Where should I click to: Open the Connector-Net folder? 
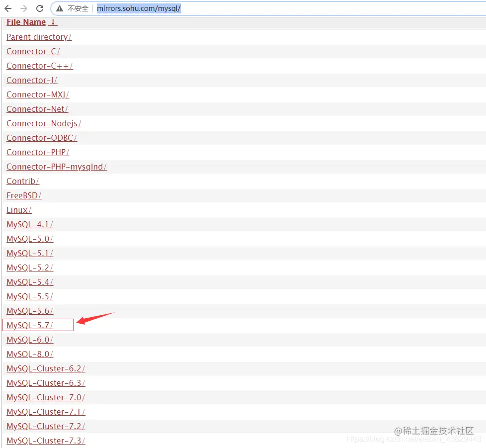click(x=37, y=109)
